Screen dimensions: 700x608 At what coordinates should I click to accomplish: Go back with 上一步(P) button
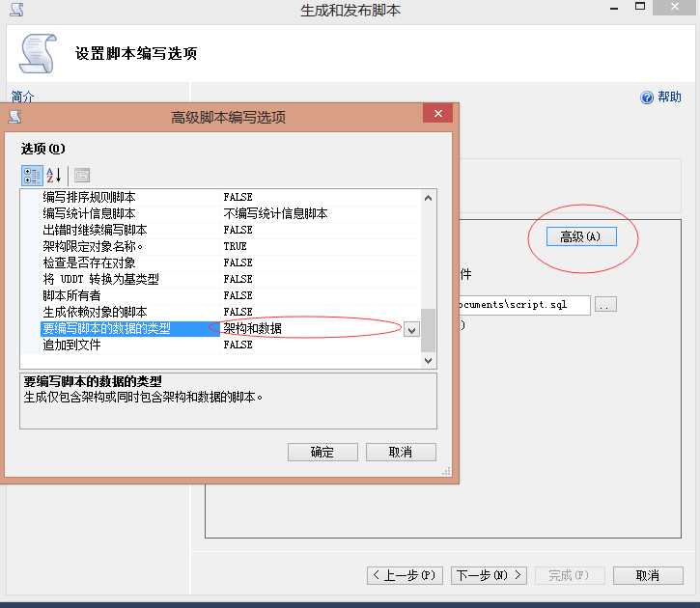coord(405,575)
